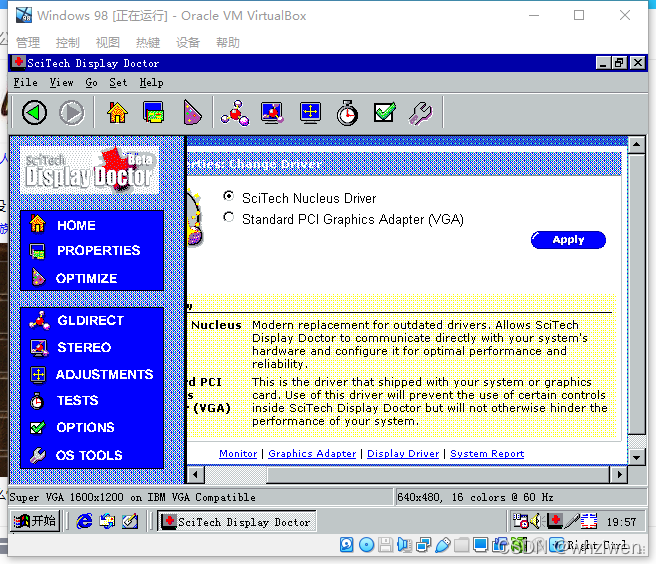The width and height of the screenshot is (656, 564).
Task: Select Standard PCI Graphics Adapter (VGA) radio
Action: pyautogui.click(x=228, y=217)
